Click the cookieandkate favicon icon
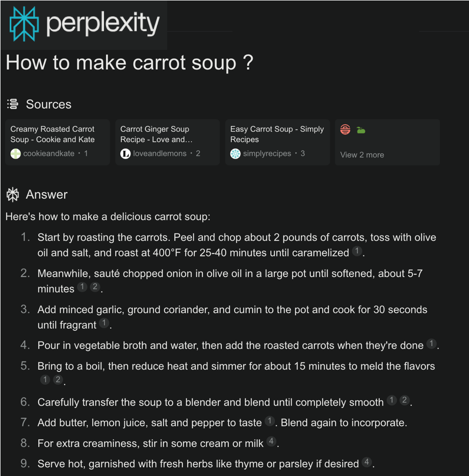 pos(16,153)
